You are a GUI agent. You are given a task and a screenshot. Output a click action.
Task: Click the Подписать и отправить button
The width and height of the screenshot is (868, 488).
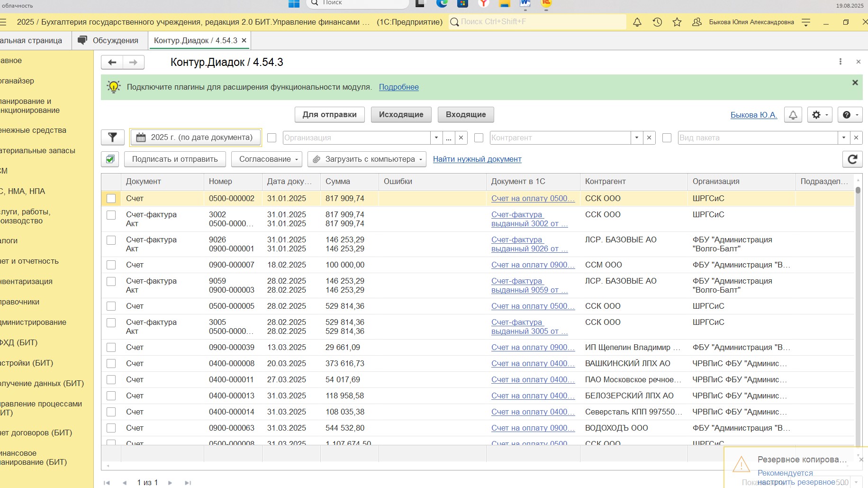point(175,159)
